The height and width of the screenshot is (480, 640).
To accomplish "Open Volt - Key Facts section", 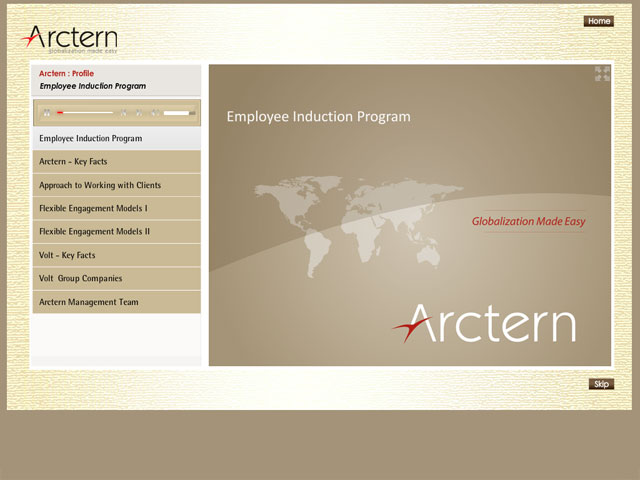I will coord(116,255).
